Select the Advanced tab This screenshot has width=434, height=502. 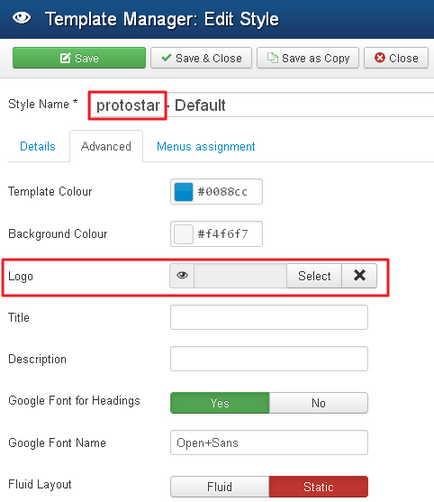click(x=106, y=146)
